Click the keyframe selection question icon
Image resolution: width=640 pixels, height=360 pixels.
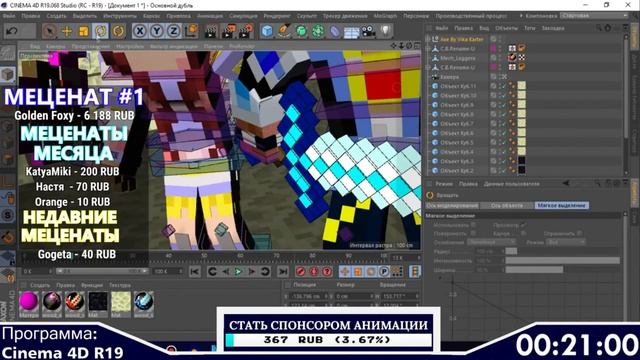tap(327, 271)
